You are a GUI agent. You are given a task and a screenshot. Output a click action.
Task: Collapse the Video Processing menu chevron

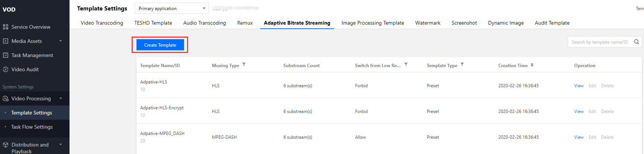61,98
